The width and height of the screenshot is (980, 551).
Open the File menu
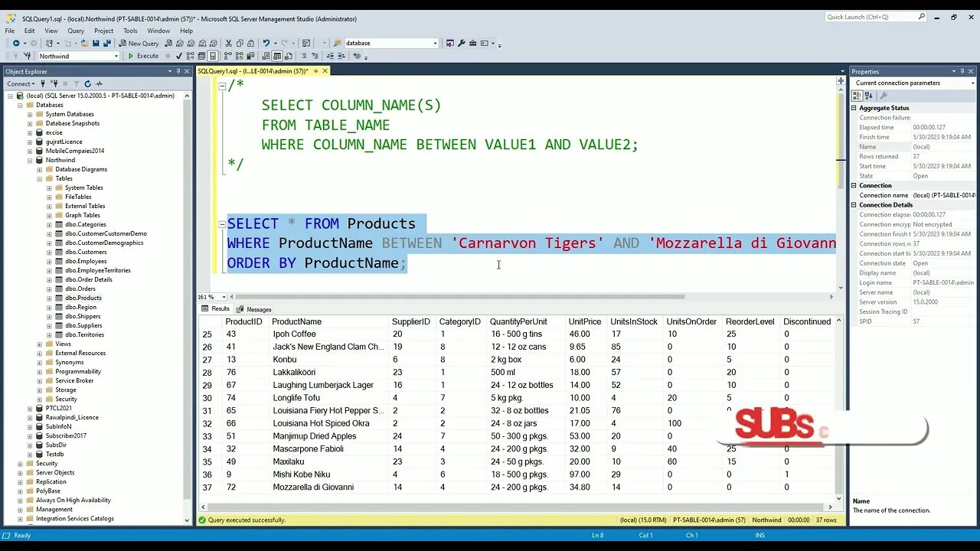pos(10,31)
